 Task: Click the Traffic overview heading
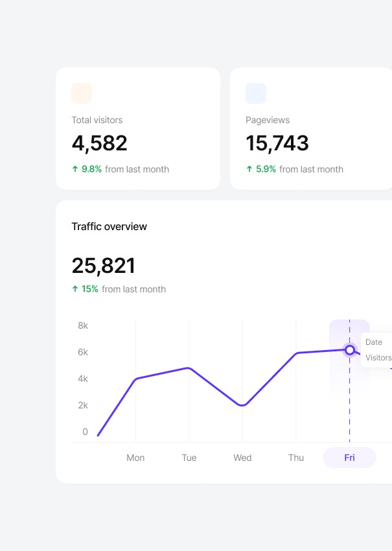point(110,227)
